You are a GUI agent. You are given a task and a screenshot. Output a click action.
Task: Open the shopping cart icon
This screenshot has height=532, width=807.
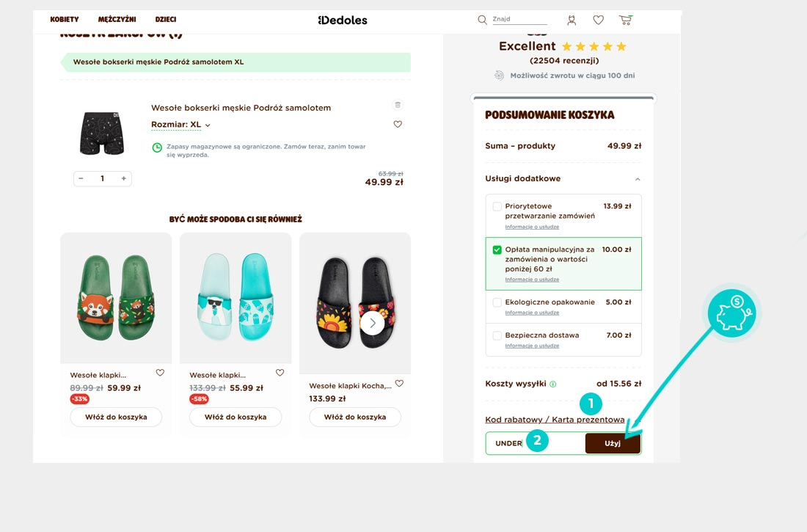(x=625, y=20)
